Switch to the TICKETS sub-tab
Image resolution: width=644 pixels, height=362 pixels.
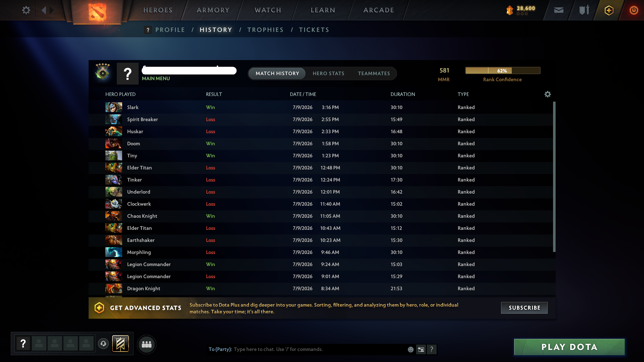pyautogui.click(x=314, y=30)
